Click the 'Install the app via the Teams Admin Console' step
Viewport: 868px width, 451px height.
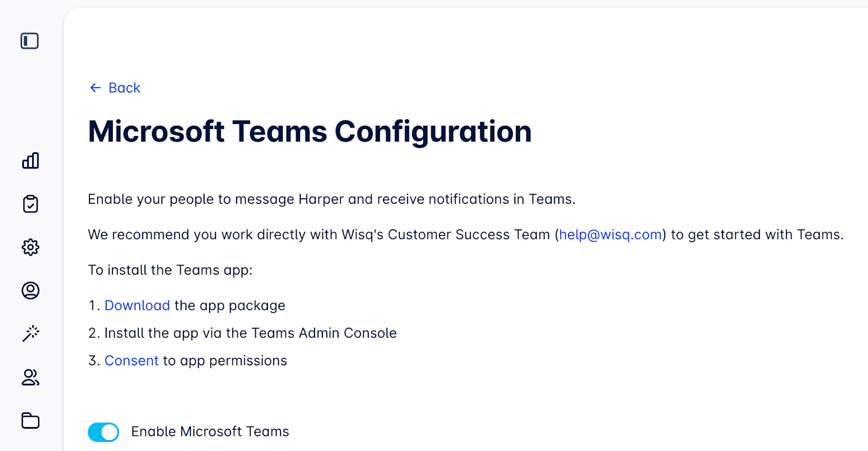250,333
